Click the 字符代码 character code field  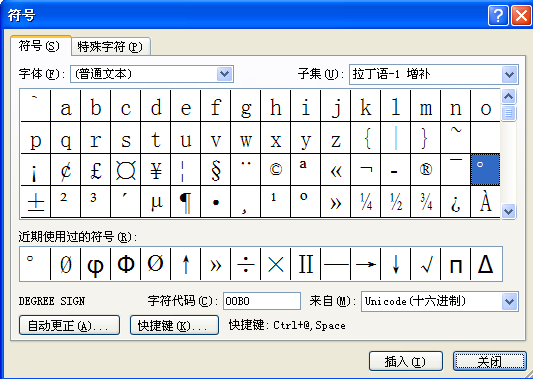pos(262,301)
